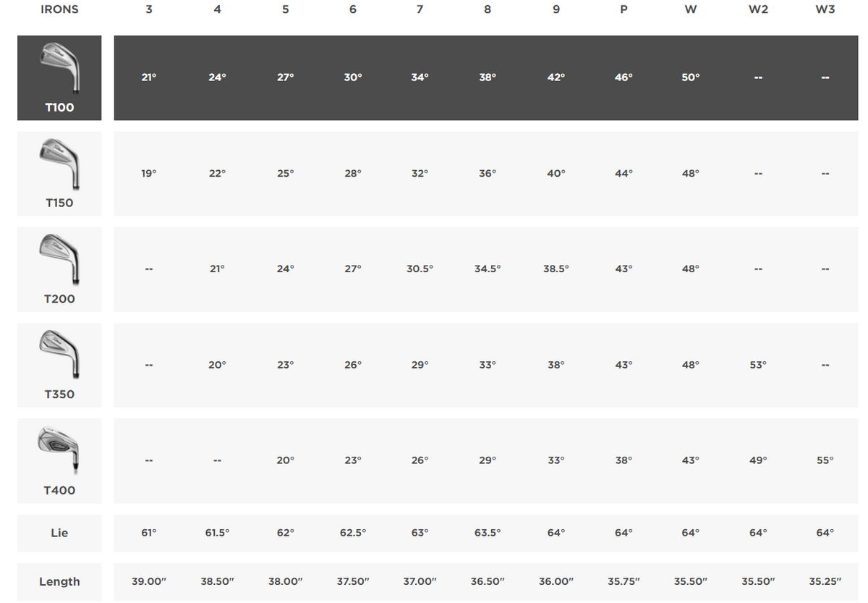
Task: Select the T150 model label
Action: (x=59, y=203)
